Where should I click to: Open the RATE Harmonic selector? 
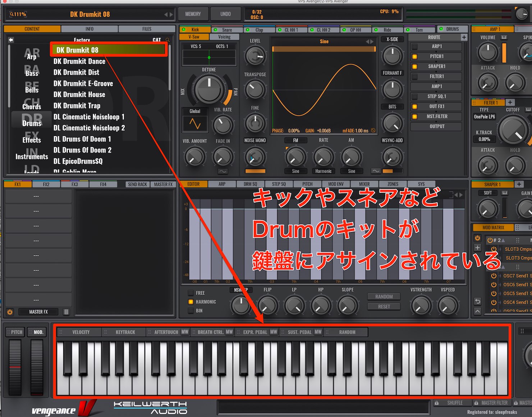tap(324, 171)
